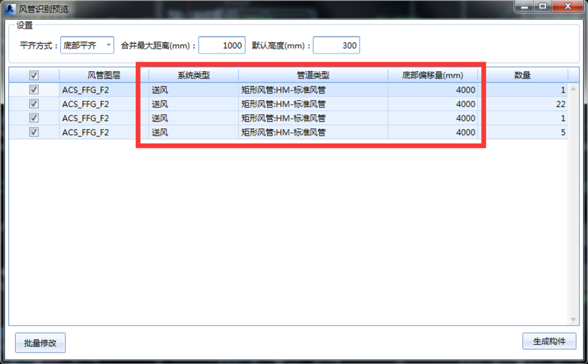Select the 4000 offset cell in the quantity 22 row
The width and height of the screenshot is (588, 364).
pyautogui.click(x=433, y=104)
